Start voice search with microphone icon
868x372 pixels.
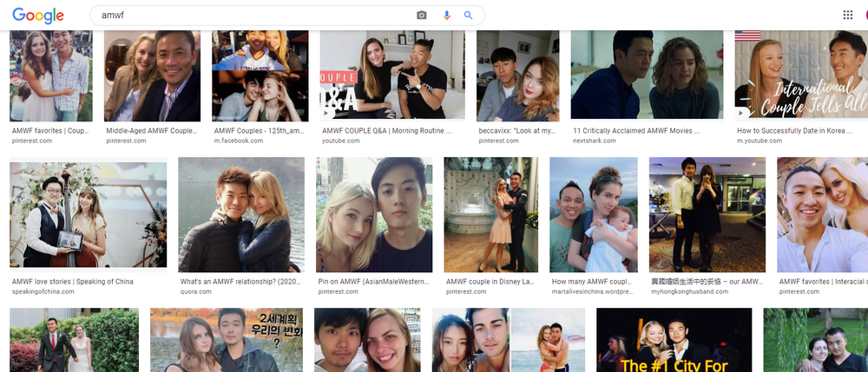click(x=447, y=16)
